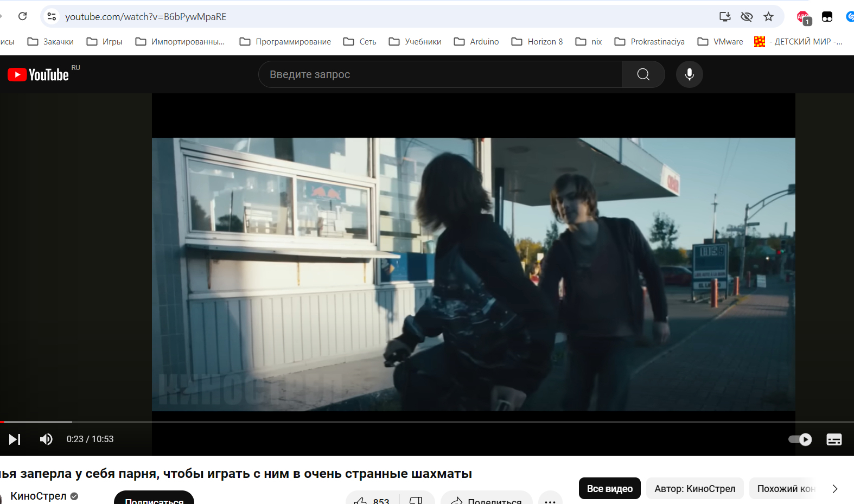854x504 pixels.
Task: Mute the video with the speaker icon
Action: click(46, 439)
